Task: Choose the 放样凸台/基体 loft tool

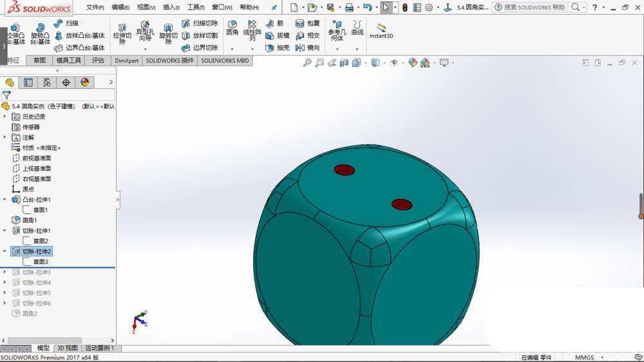Action: pos(80,35)
